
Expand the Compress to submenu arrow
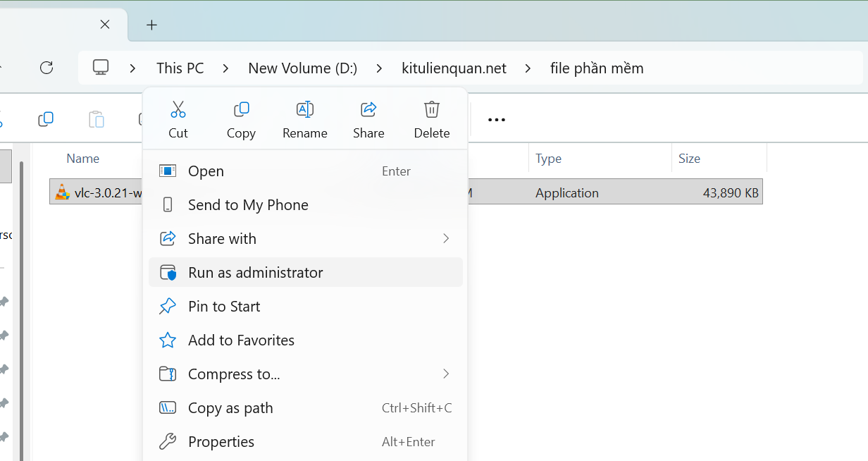point(446,374)
